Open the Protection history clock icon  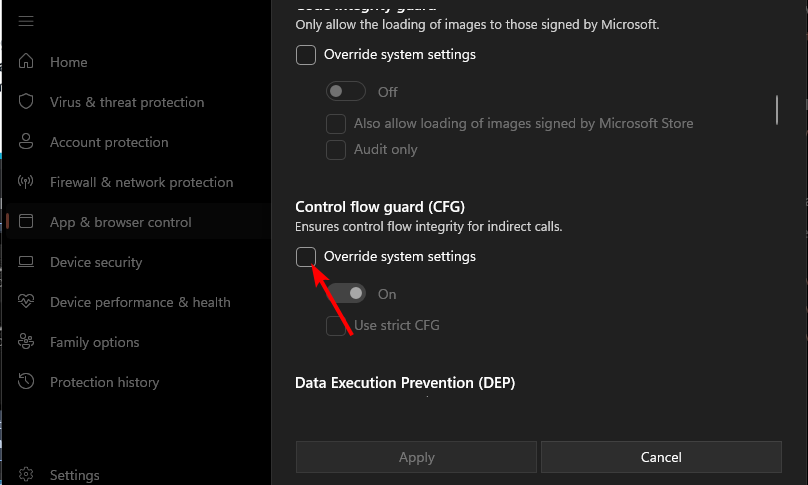27,382
